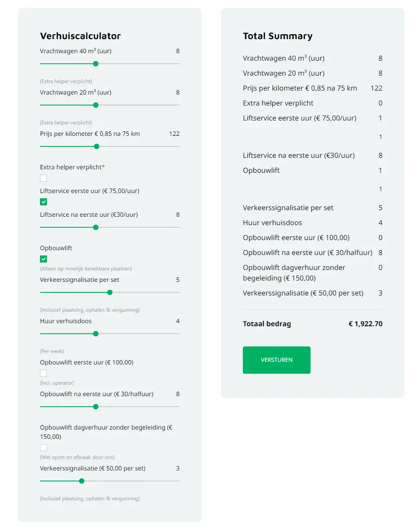The image size is (419, 532).
Task: Click the Opbouwlift label in the calculator
Action: pos(56,248)
